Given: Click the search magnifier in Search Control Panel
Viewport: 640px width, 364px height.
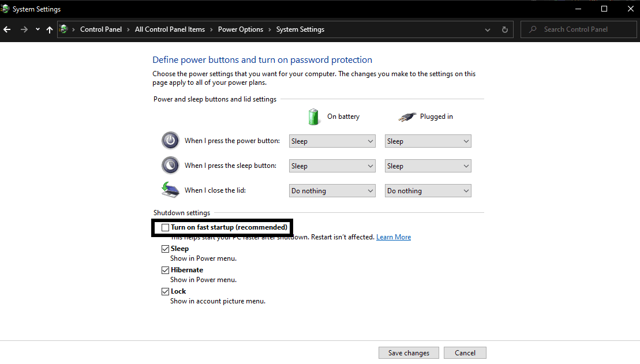Looking at the screenshot, I should [x=532, y=29].
